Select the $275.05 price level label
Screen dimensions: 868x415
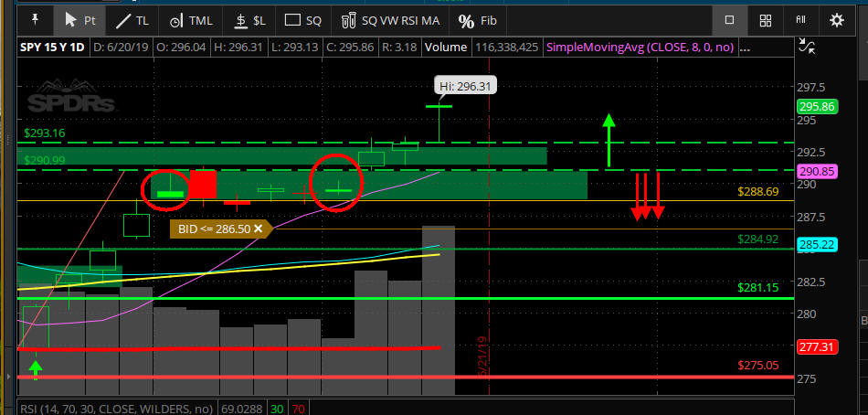pyautogui.click(x=757, y=365)
